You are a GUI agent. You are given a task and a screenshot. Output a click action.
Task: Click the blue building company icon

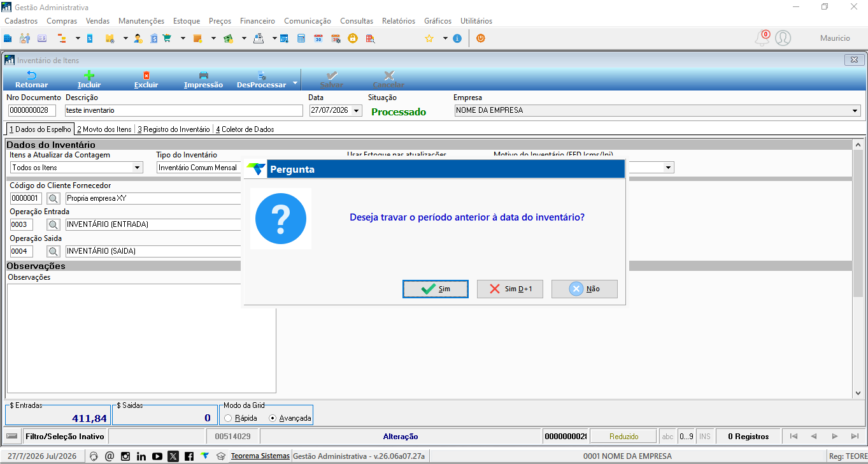point(8,38)
